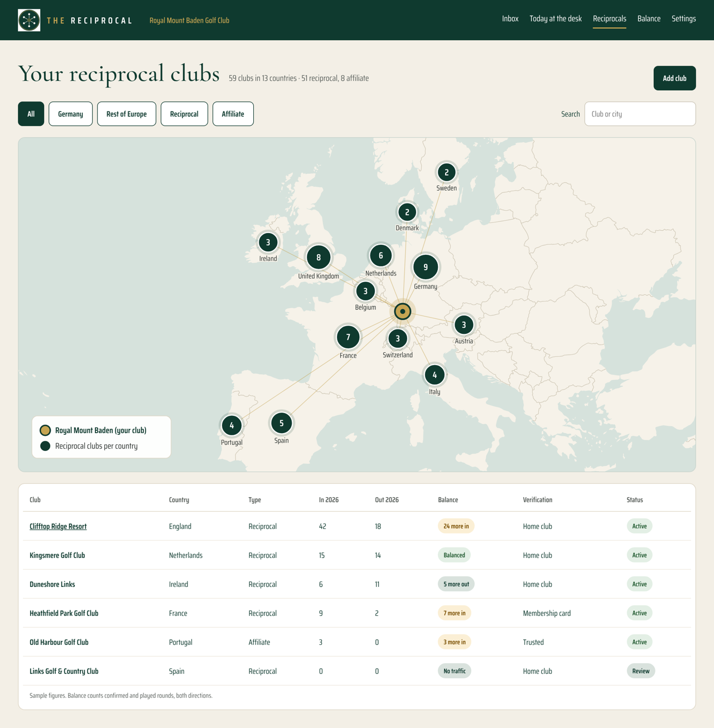Toggle the Rest of Europe filter

127,114
